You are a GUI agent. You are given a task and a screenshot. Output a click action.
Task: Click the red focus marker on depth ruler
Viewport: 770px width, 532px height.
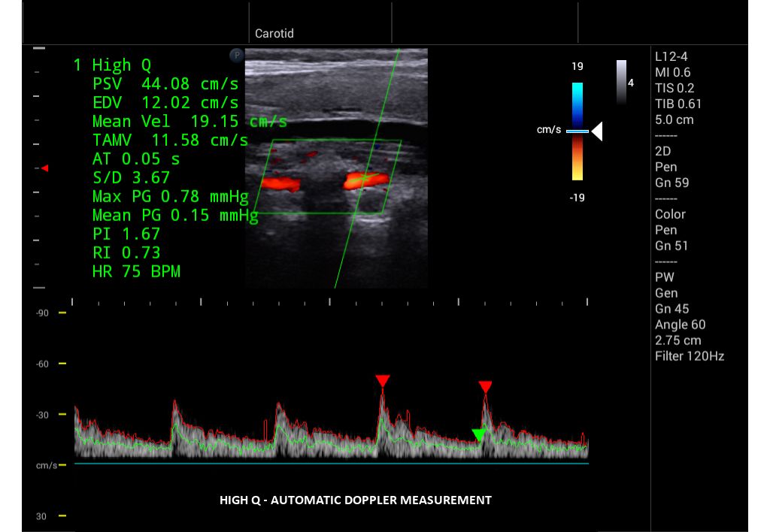44,168
